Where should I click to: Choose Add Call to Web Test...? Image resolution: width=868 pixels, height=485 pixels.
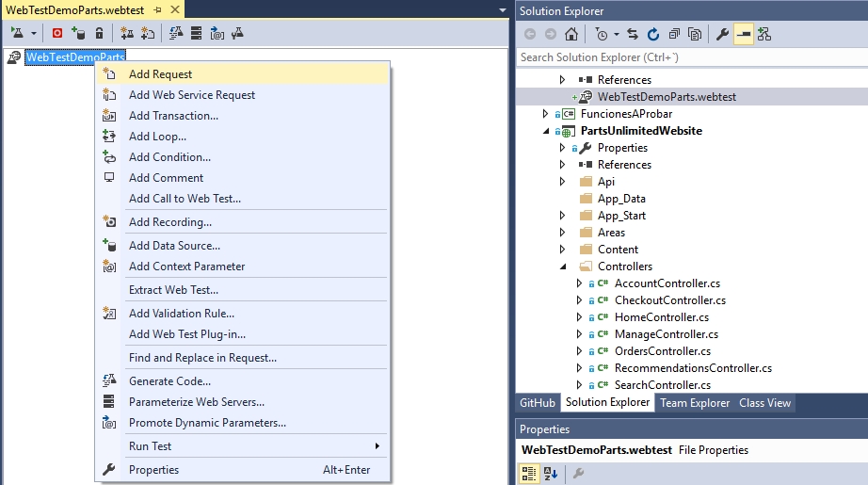point(243,199)
